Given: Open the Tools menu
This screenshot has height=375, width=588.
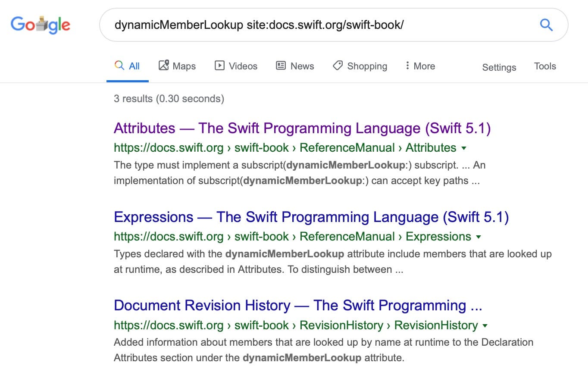Looking at the screenshot, I should (545, 66).
